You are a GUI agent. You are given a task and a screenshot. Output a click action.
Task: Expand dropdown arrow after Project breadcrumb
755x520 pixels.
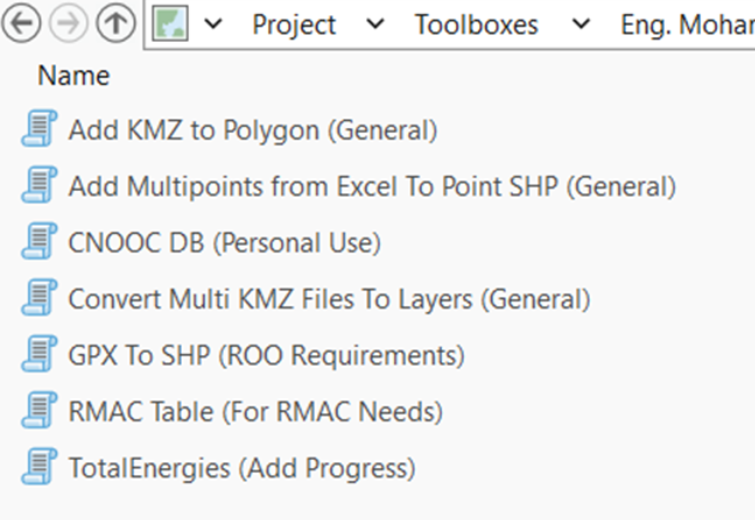coord(375,25)
